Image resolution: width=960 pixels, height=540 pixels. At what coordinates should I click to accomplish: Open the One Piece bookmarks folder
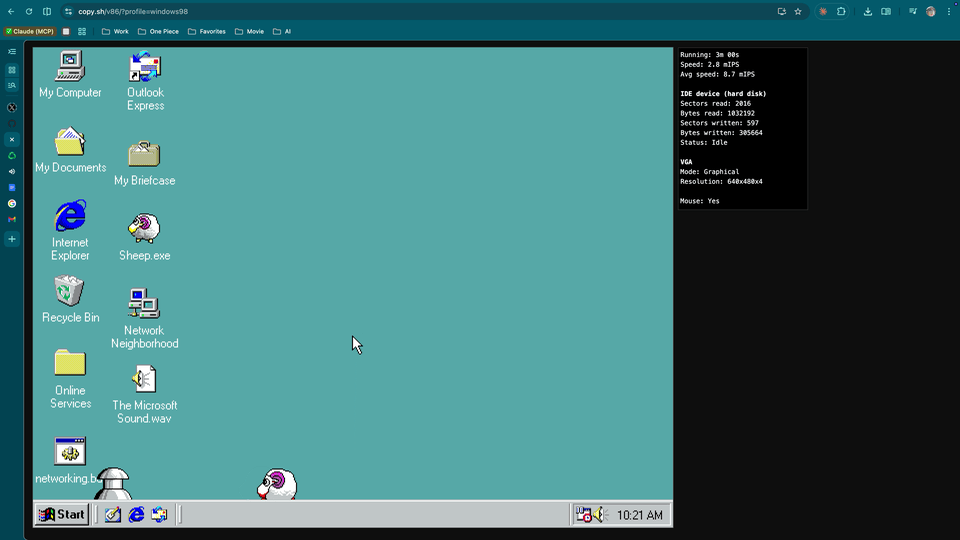(159, 31)
